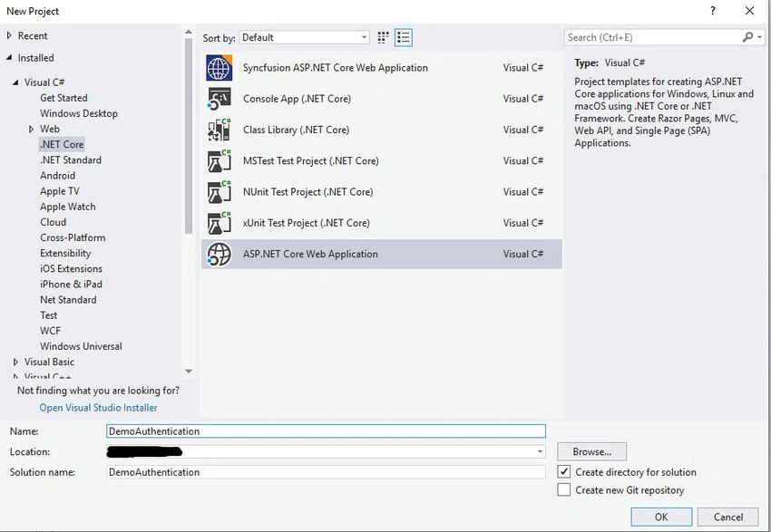This screenshot has width=771, height=532.
Task: Select the Android category
Action: pyautogui.click(x=57, y=175)
